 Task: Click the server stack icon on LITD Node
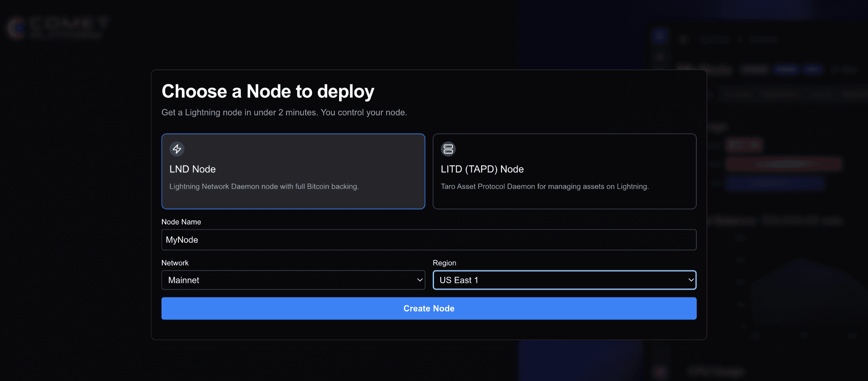[448, 149]
